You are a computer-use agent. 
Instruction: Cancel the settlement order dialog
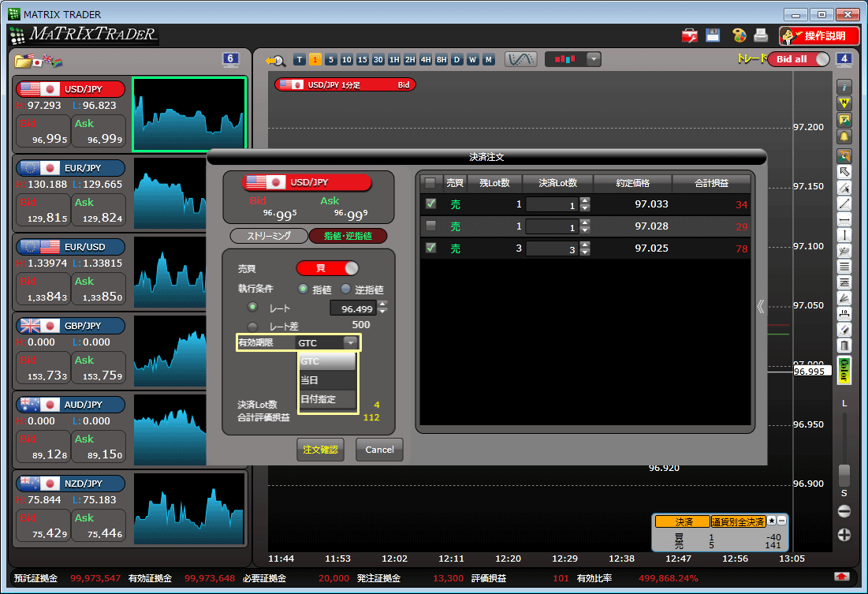(x=379, y=450)
